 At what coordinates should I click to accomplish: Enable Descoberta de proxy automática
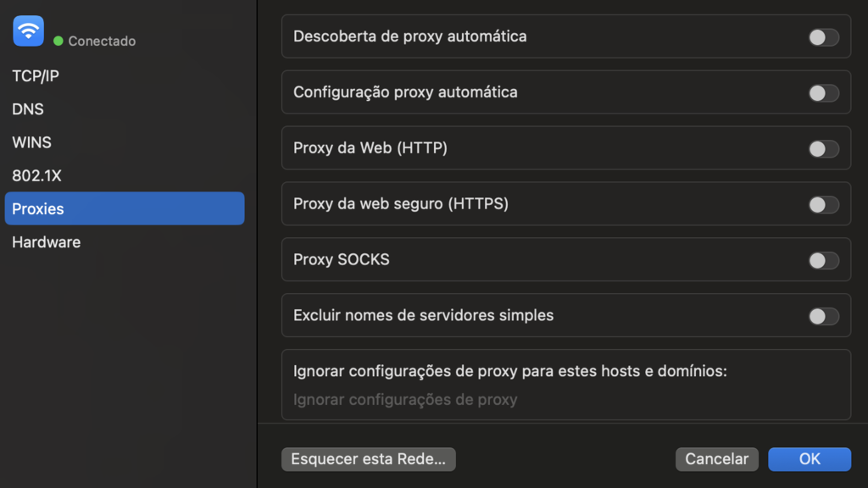(821, 36)
